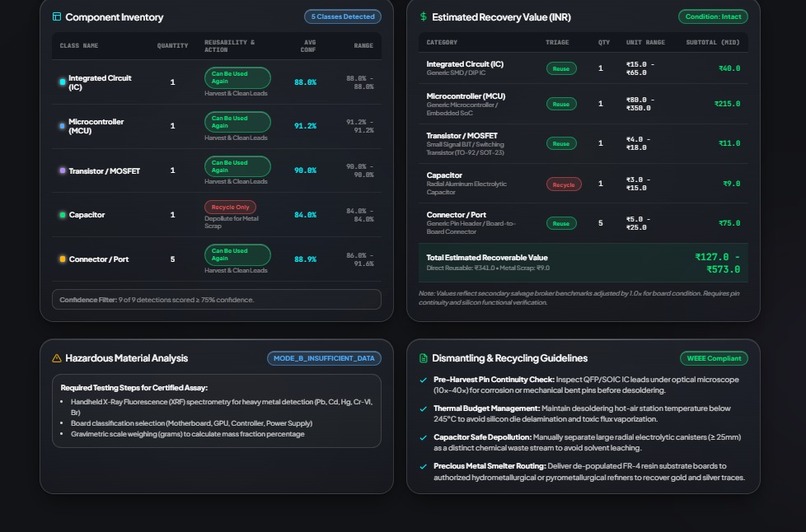
Task: Click the QUANTITY column header
Action: pyautogui.click(x=173, y=46)
